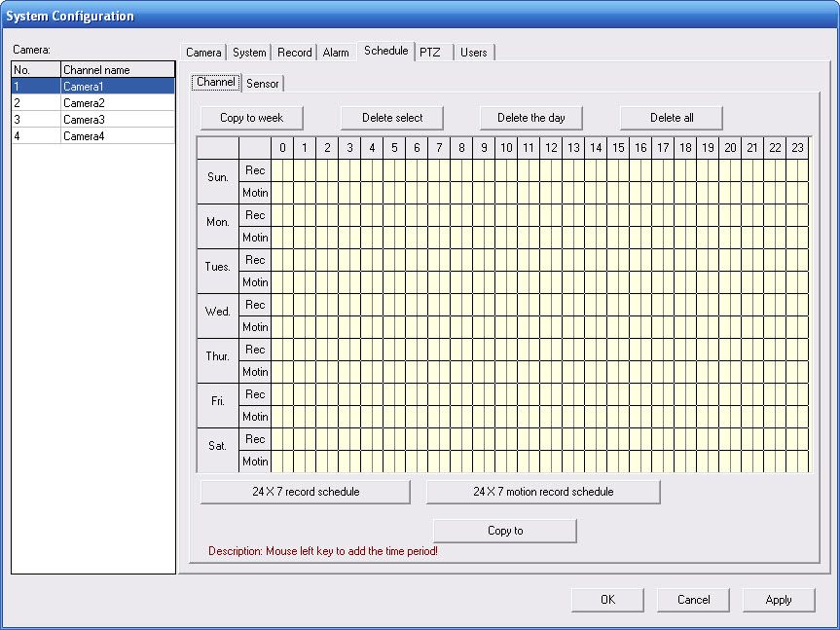The width and height of the screenshot is (840, 630).
Task: Apply the 24×7 motion record schedule
Action: coord(543,492)
